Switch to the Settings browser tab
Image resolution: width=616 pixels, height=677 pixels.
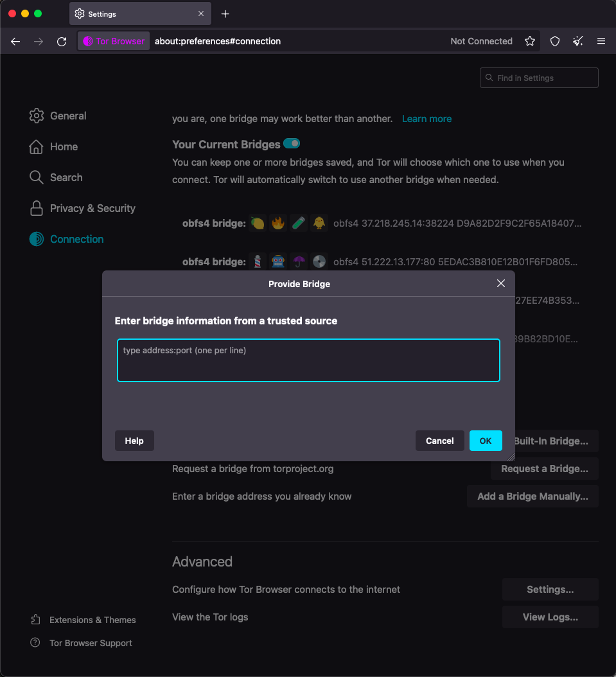tap(140, 14)
